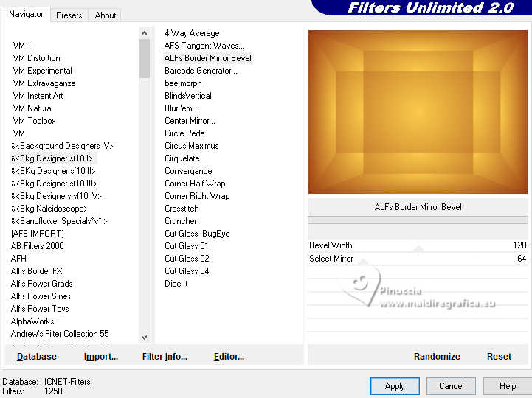Select Andrew's Filter Collection 55
Viewport: 532px width, 398px height.
60,334
